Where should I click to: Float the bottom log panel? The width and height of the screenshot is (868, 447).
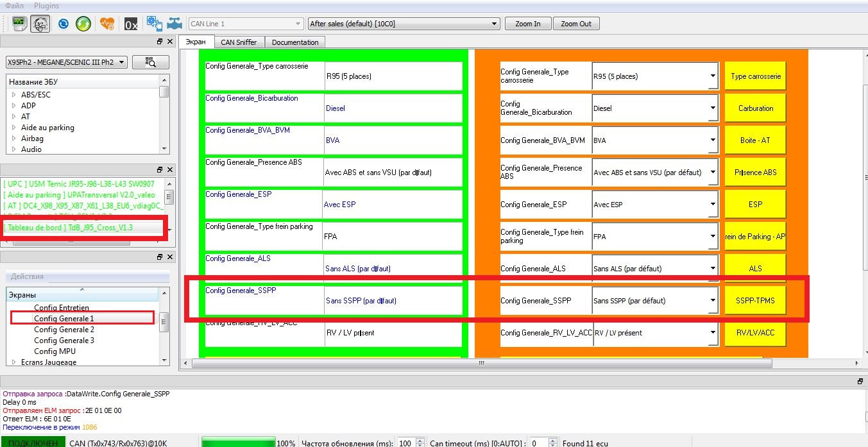(x=860, y=381)
